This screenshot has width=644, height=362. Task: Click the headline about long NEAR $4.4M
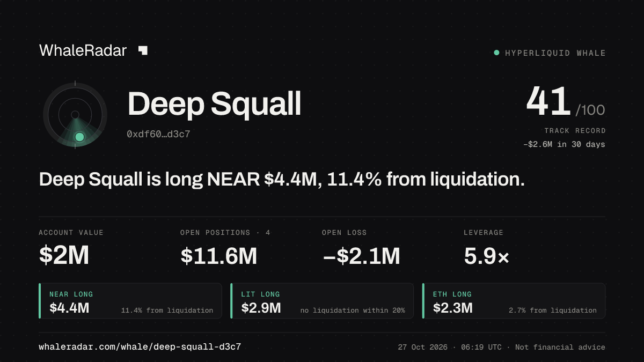tap(282, 180)
